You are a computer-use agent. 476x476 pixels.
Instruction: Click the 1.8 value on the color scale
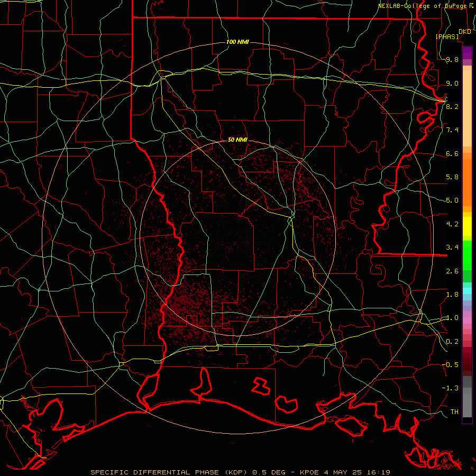(452, 295)
